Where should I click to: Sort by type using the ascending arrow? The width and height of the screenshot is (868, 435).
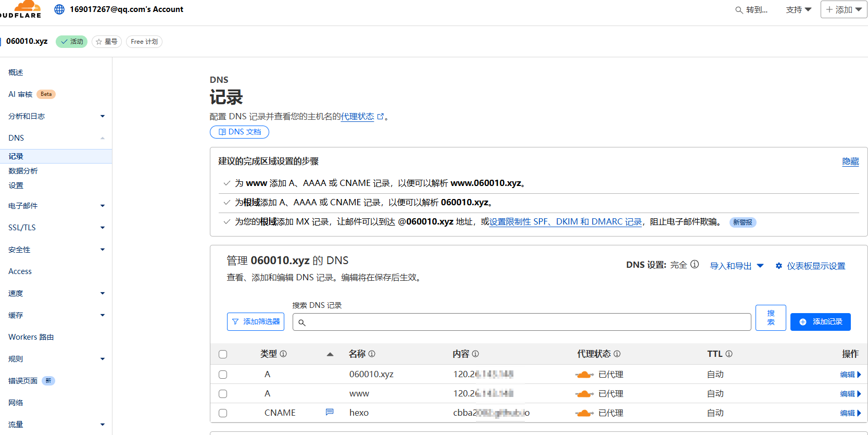330,354
